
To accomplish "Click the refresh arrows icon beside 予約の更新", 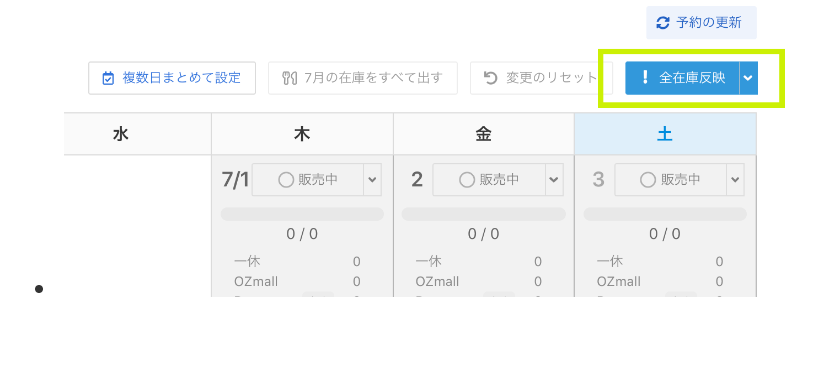I will pos(663,23).
